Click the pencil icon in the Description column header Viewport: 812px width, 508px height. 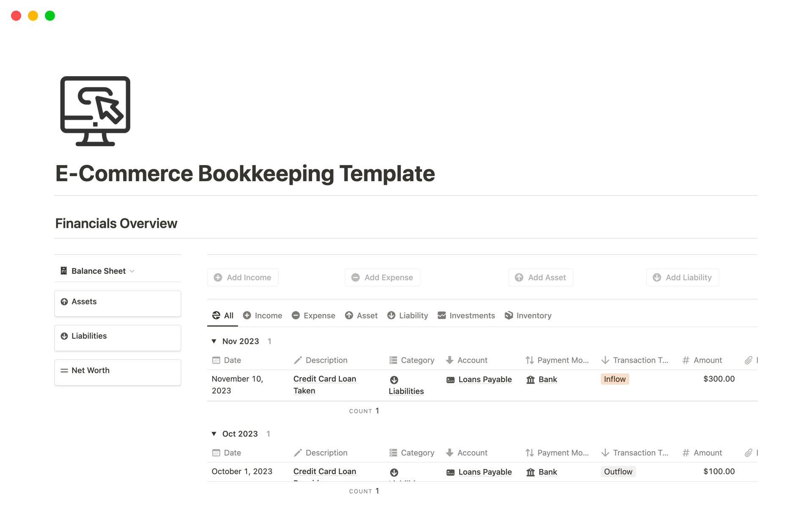pyautogui.click(x=299, y=360)
